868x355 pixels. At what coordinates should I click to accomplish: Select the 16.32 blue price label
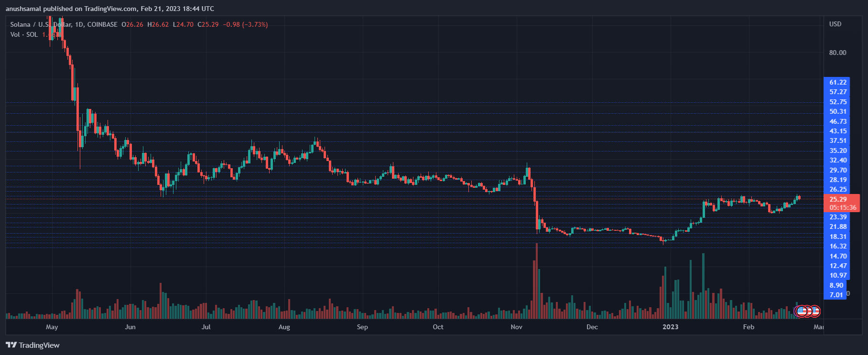tap(838, 246)
